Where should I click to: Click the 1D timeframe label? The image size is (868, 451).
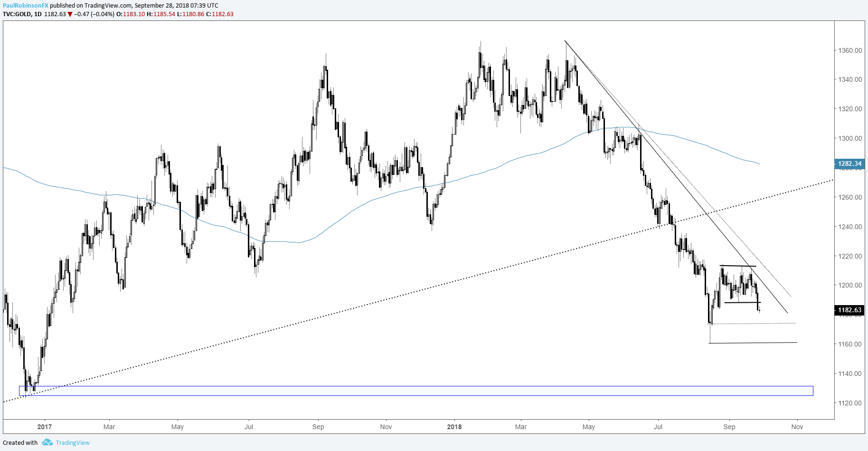click(x=37, y=14)
